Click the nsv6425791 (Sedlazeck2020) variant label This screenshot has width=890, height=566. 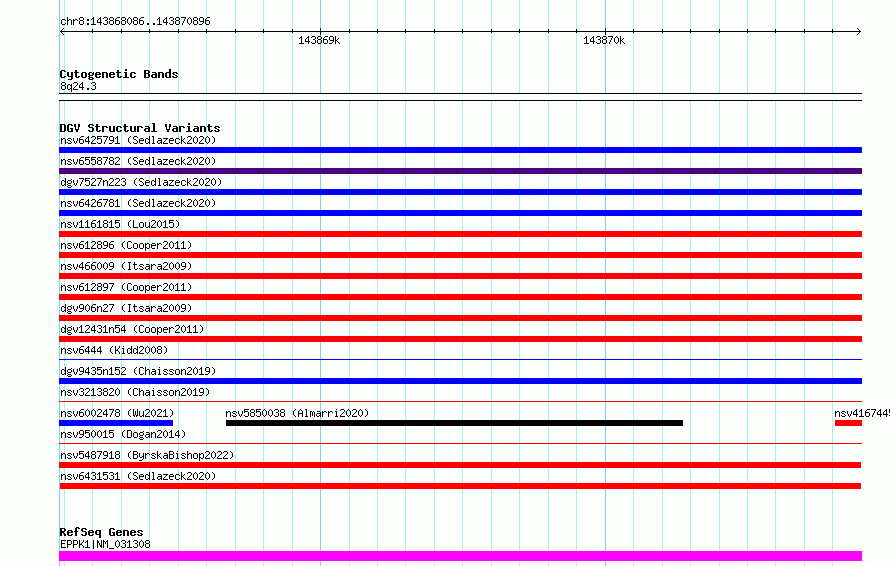click(138, 140)
